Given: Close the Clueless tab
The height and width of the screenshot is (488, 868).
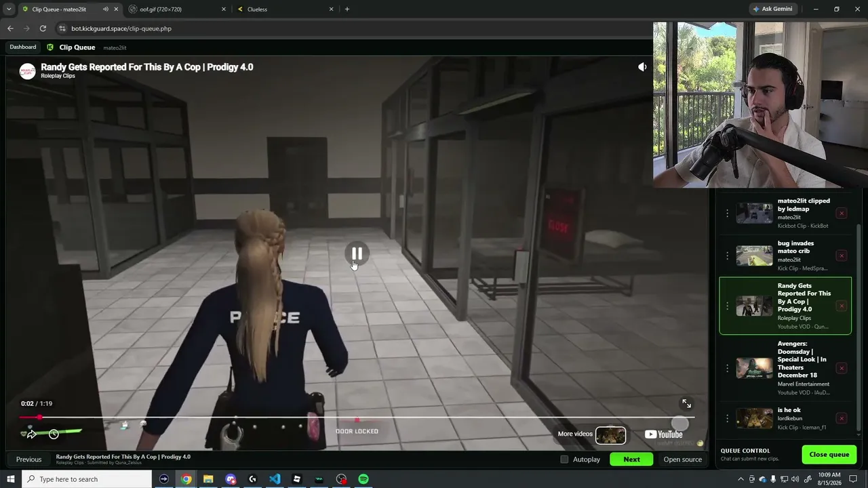Looking at the screenshot, I should click(331, 9).
